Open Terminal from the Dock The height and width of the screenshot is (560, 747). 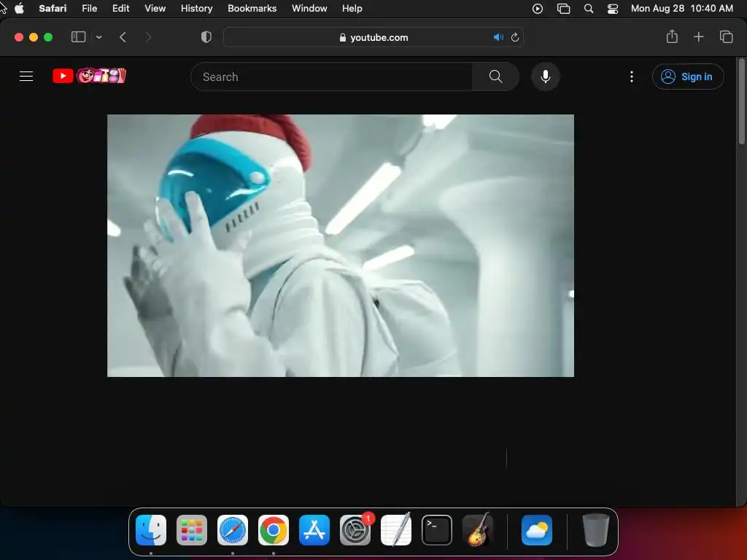point(437,530)
